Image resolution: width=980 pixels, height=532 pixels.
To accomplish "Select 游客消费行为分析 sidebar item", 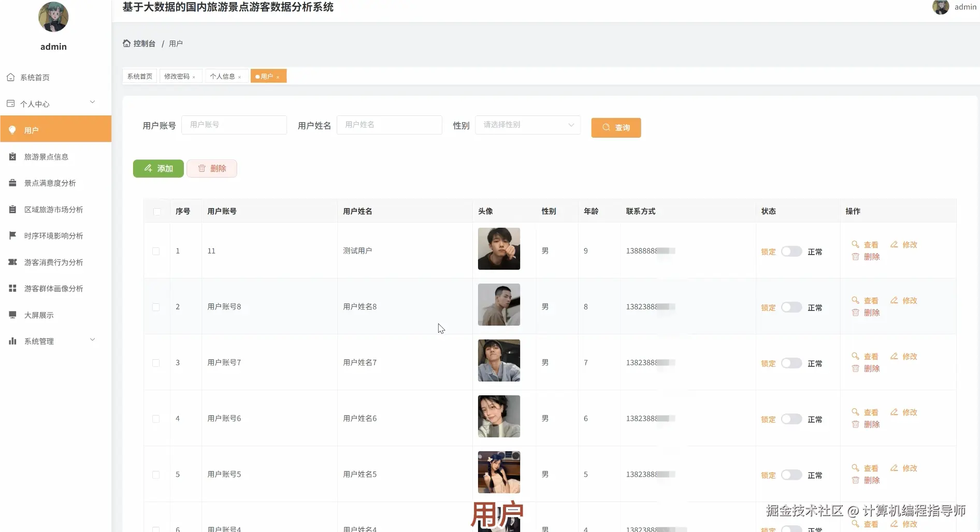I will (53, 262).
